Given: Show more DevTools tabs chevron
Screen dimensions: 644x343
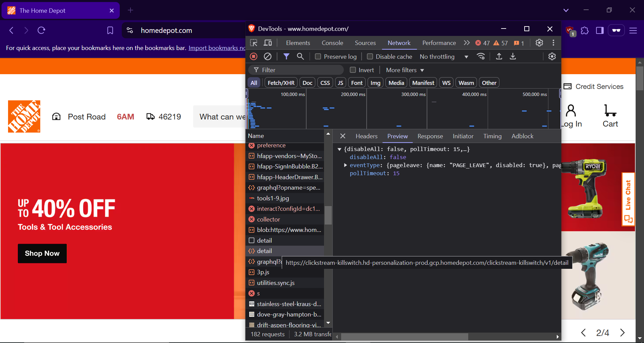Looking at the screenshot, I should click(467, 43).
